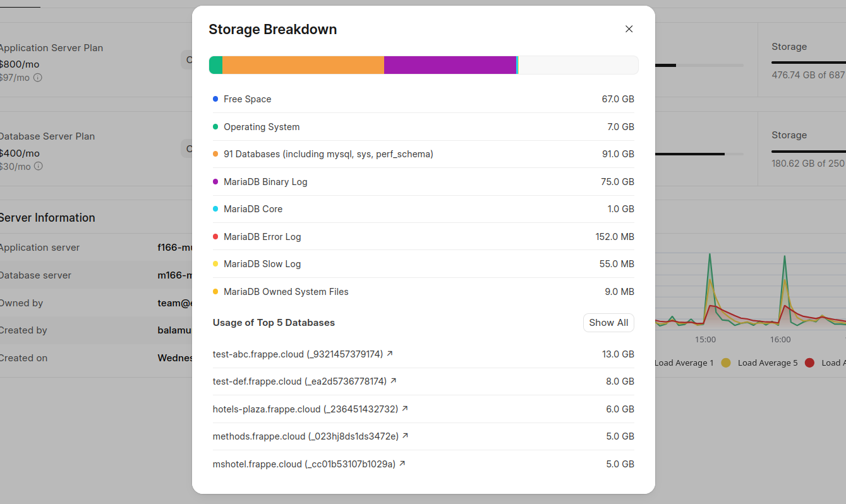This screenshot has width=846, height=504.
Task: Click info icon beside $97/mo price
Action: [x=38, y=78]
